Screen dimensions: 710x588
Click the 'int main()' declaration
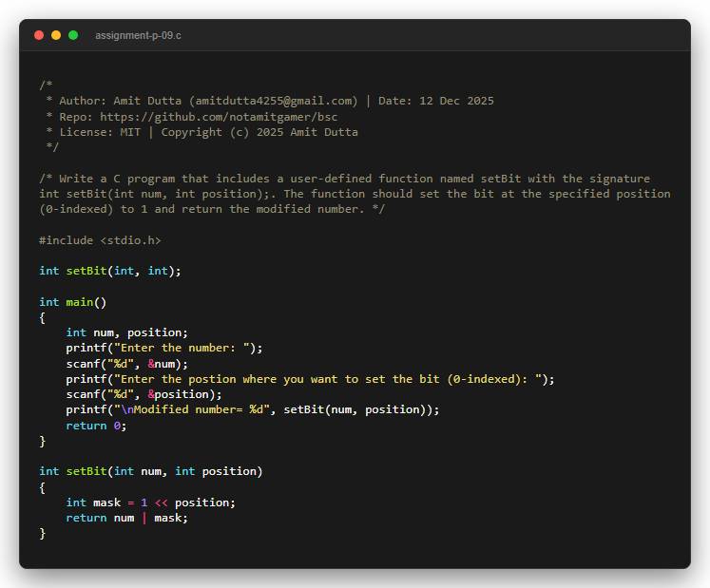[73, 302]
